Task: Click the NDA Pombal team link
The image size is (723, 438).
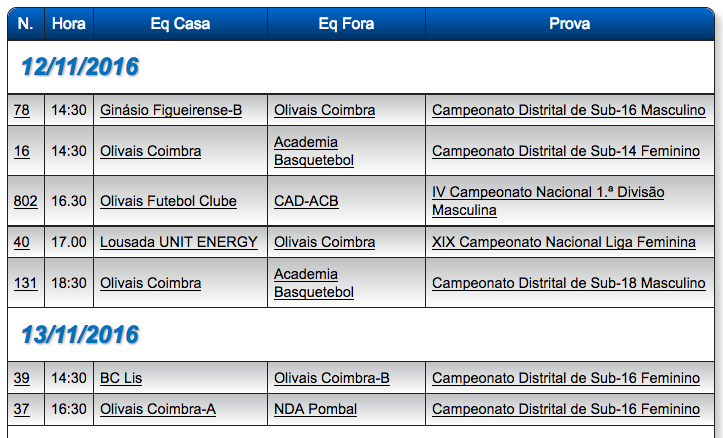Action: click(315, 409)
